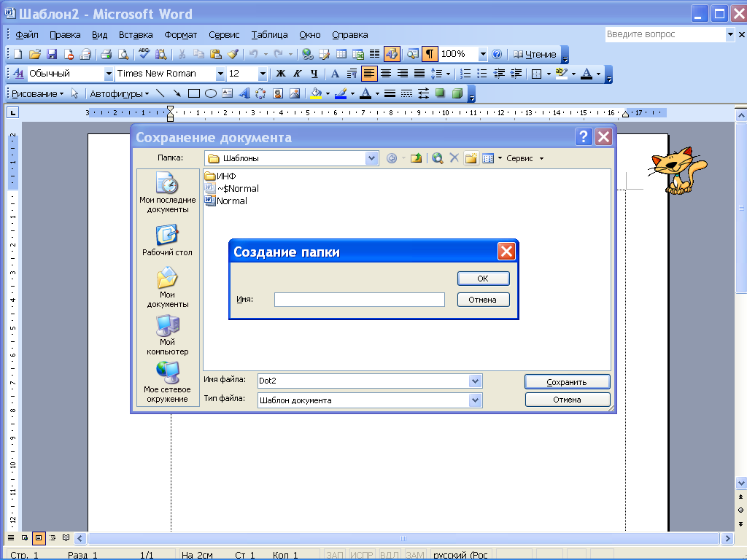The image size is (747, 560).
Task: Toggle Justify alignment button
Action: coord(419,74)
